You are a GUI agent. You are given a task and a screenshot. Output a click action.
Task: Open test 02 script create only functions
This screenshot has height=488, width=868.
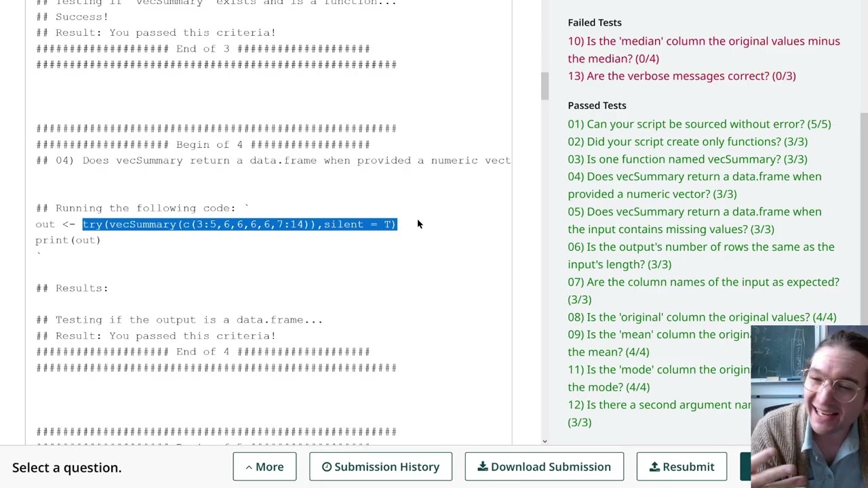click(x=688, y=142)
